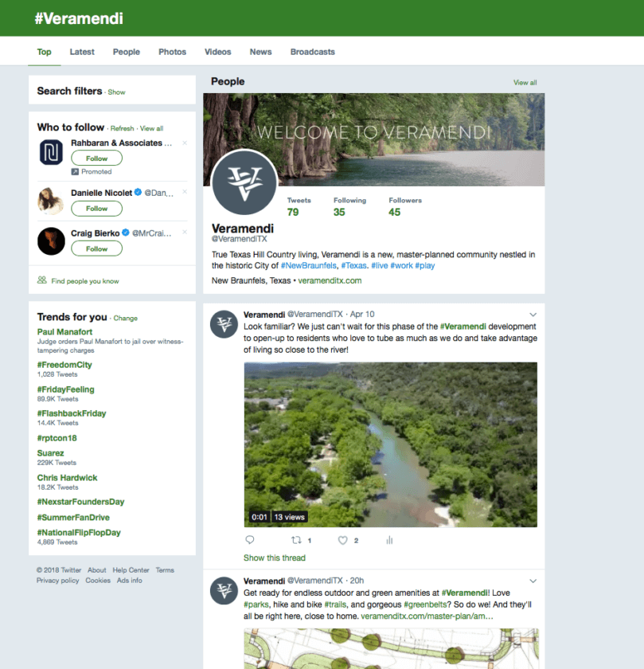The height and width of the screenshot is (669, 644).
Task: Open veramenditx.com/master-plan link in tweet
Action: 427,616
